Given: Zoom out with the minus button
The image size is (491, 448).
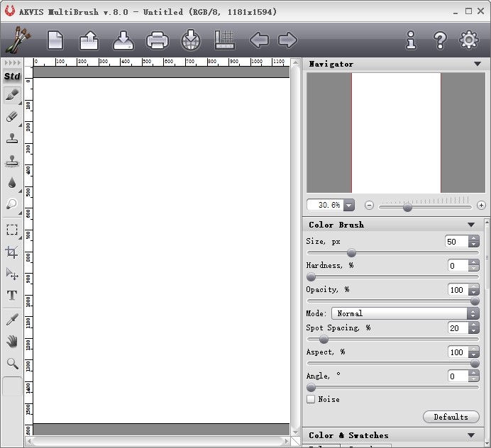Looking at the screenshot, I should (x=369, y=206).
